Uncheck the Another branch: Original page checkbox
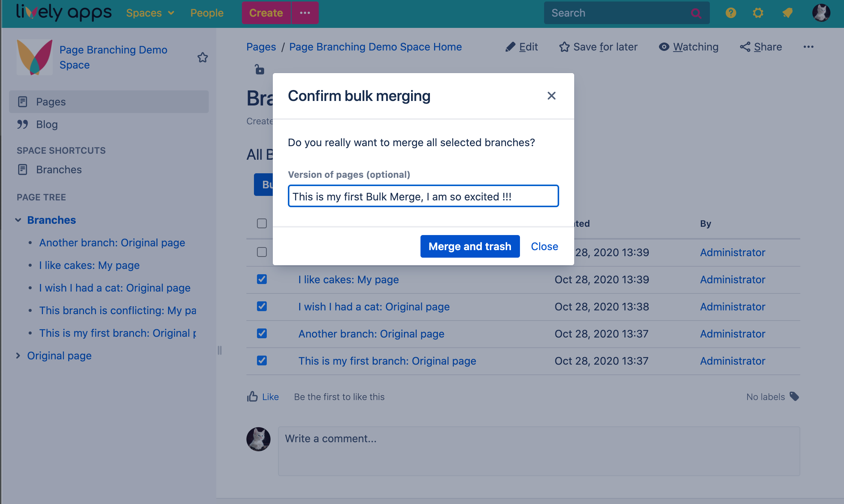This screenshot has height=504, width=844. pyautogui.click(x=262, y=333)
